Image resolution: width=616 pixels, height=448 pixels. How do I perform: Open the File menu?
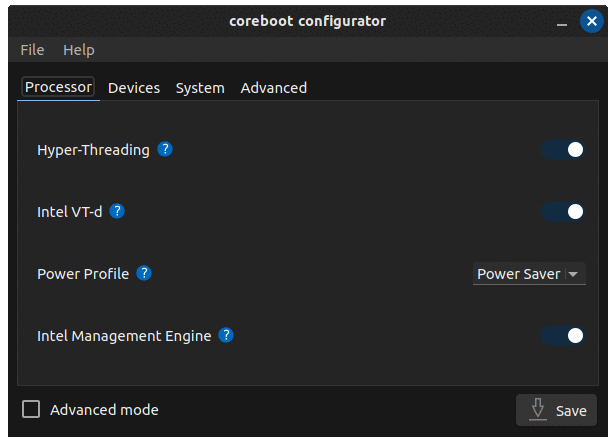(x=32, y=50)
